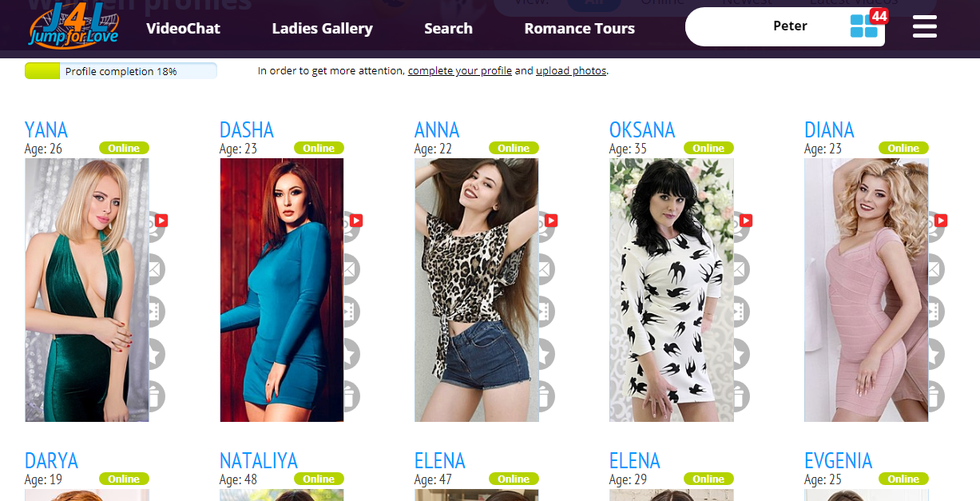Click the profile completion progress bar
980x501 pixels.
121,71
